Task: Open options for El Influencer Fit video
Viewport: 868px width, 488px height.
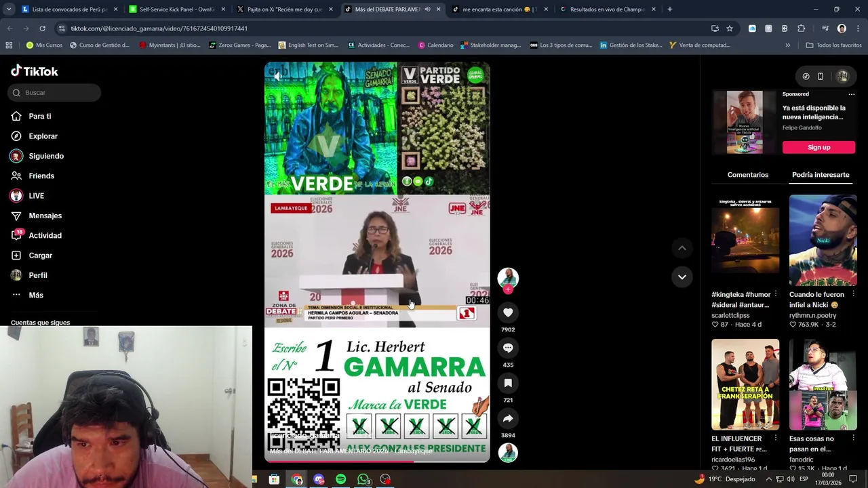Action: (776, 439)
